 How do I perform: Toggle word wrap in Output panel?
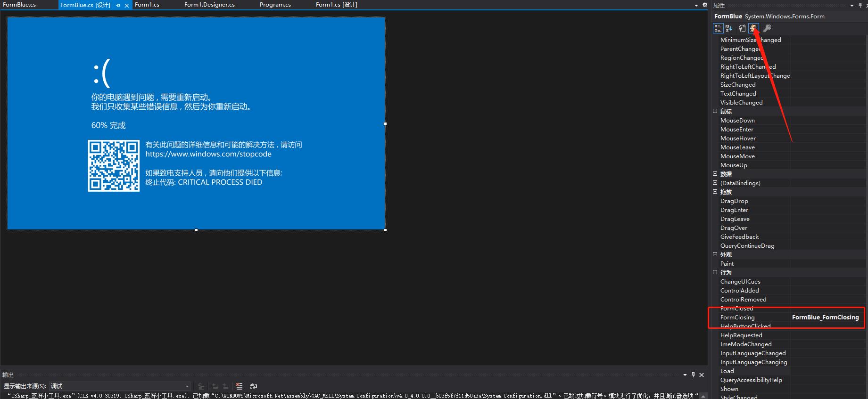tap(254, 386)
